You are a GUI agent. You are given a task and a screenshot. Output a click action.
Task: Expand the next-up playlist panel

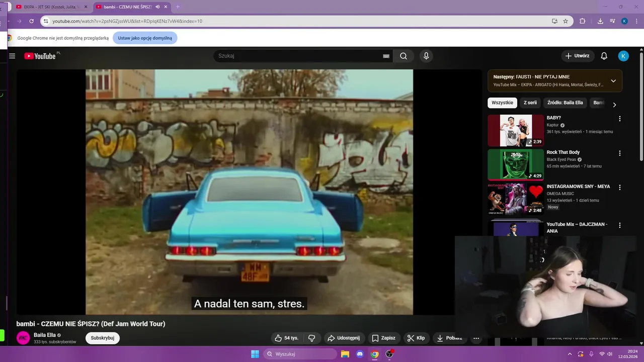pos(613,81)
